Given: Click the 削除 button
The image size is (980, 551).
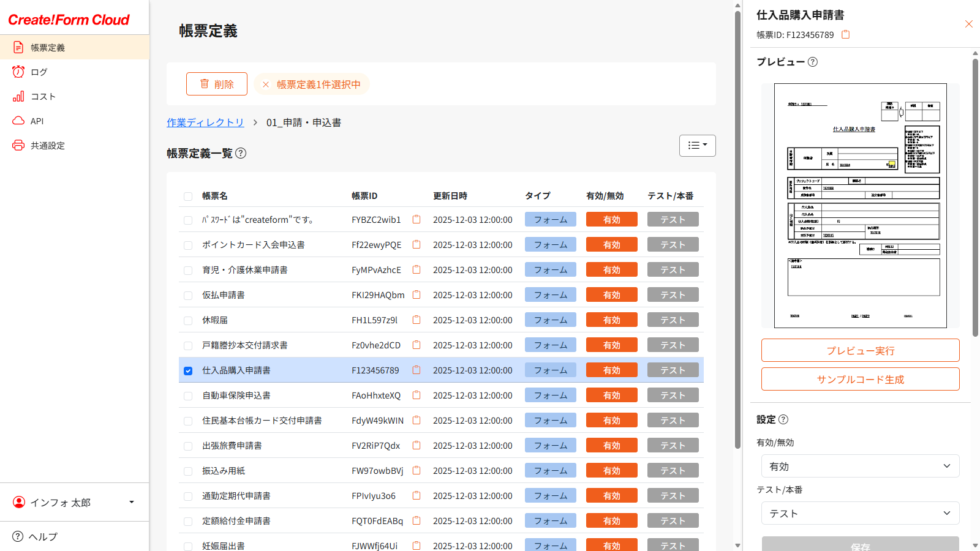Looking at the screenshot, I should pos(217,84).
